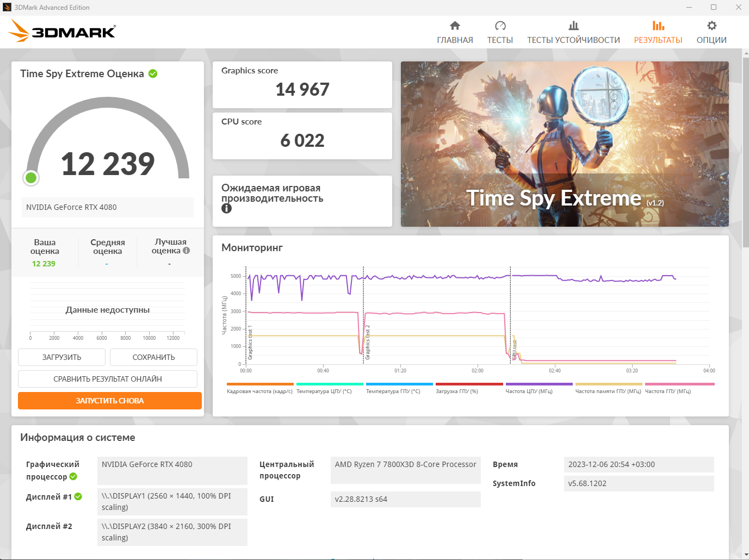Click the Данные недоступны message
This screenshot has height=560, width=749.
tap(108, 310)
